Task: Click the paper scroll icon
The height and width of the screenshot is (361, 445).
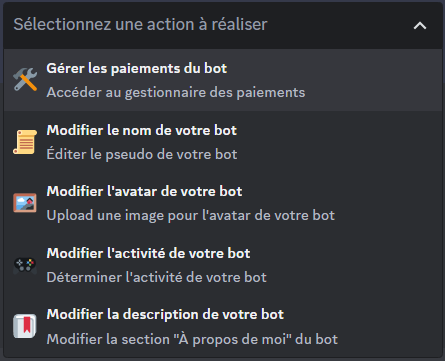Action: click(25, 142)
